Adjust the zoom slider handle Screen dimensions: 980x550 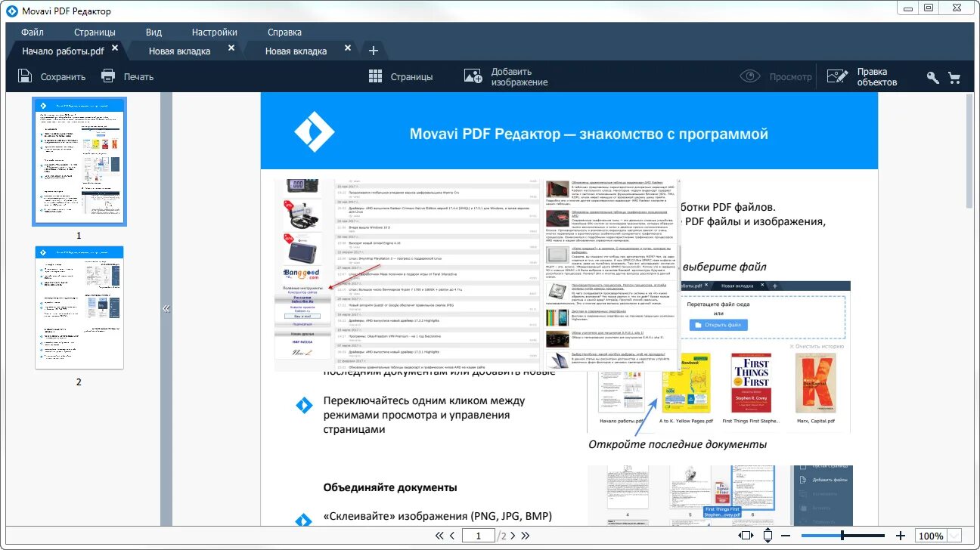(842, 536)
